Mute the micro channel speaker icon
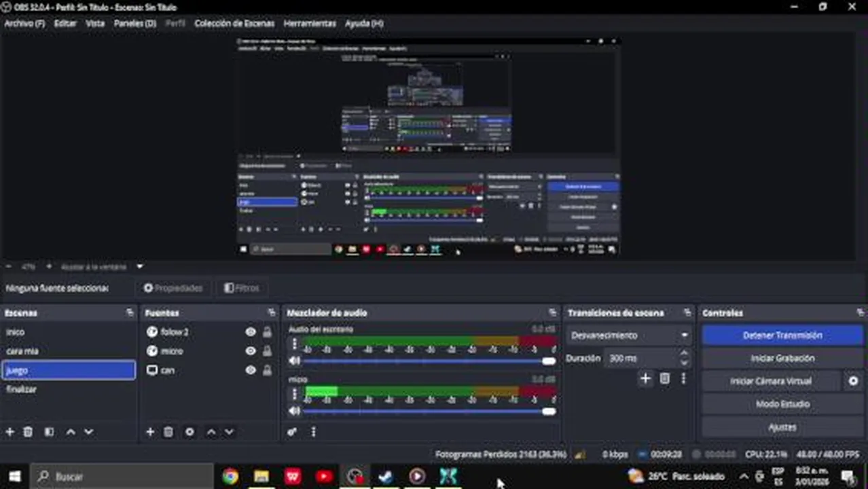Viewport: 868px width, 489px height. point(294,411)
